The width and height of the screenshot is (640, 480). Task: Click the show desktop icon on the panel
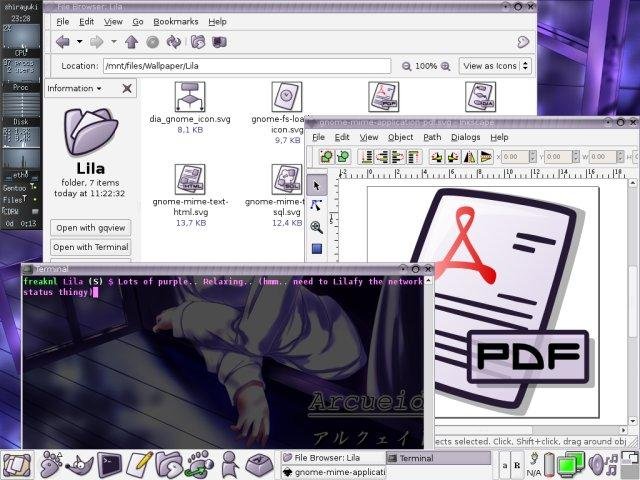[x=16, y=465]
